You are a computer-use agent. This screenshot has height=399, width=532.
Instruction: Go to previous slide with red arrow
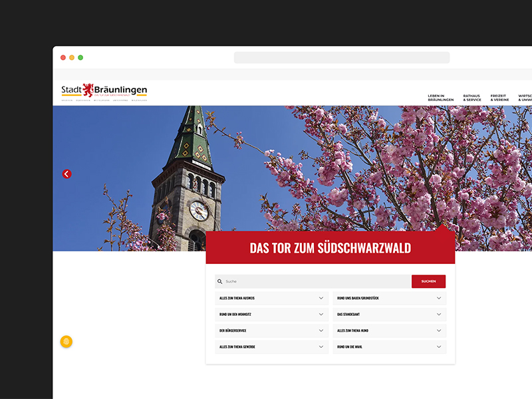[66, 174]
